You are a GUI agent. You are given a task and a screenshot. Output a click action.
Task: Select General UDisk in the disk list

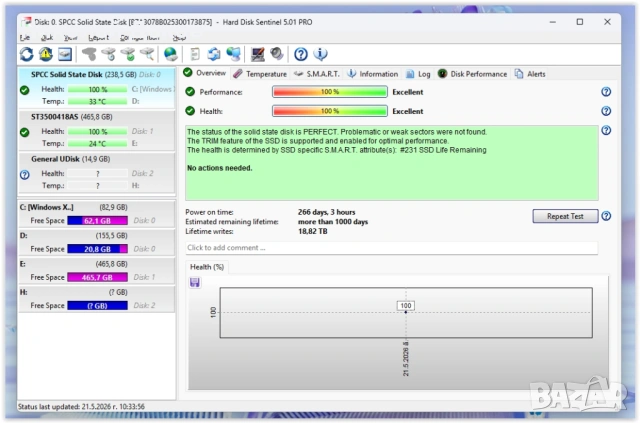coord(97,172)
